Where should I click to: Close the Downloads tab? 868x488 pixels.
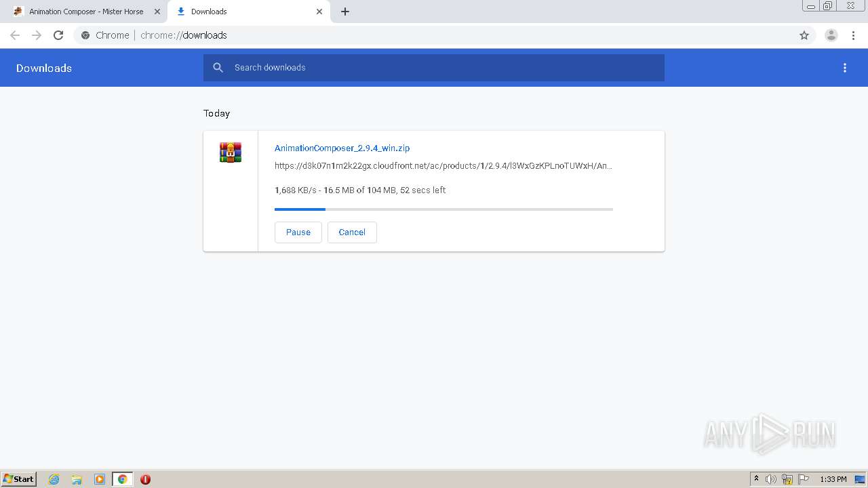(319, 12)
